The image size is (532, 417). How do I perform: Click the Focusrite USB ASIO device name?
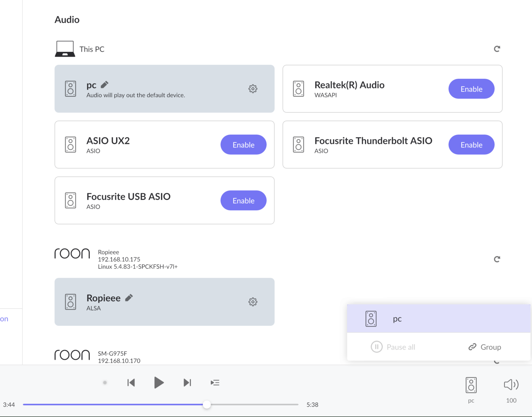(x=128, y=197)
